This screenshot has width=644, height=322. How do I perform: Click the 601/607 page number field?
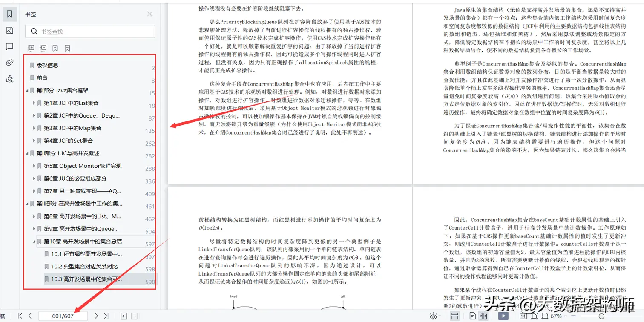63,316
